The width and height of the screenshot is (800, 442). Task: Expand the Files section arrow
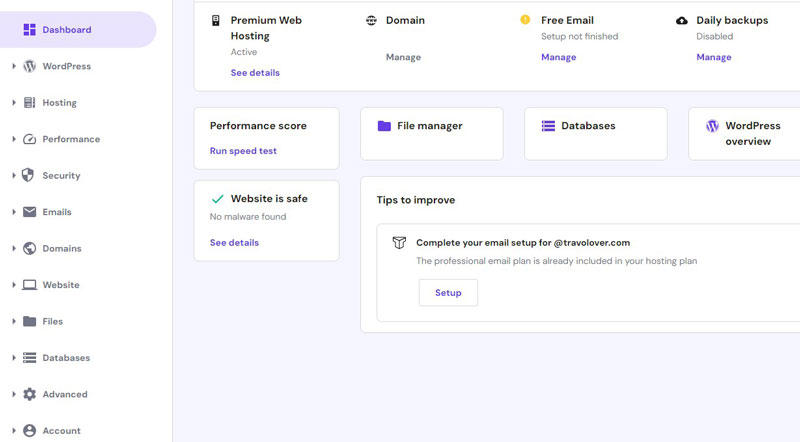tap(13, 321)
